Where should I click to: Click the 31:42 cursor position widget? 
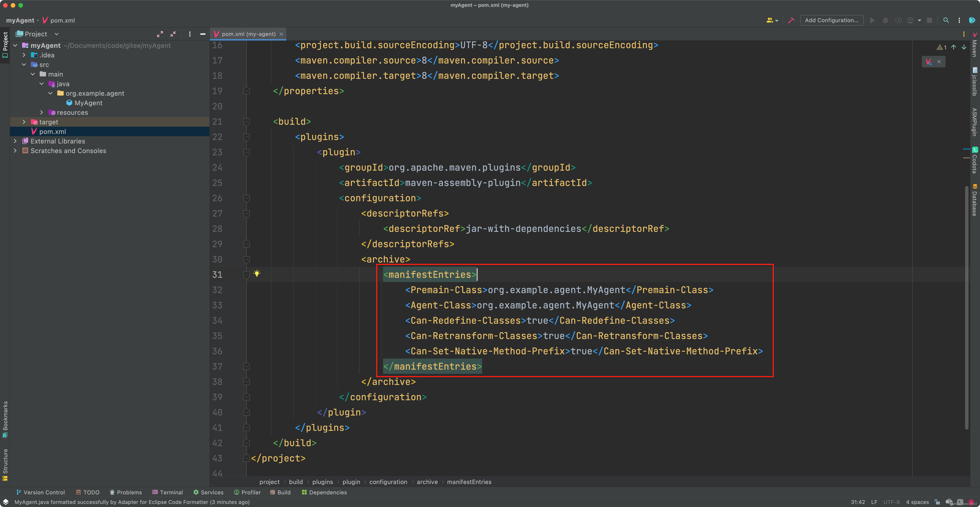858,502
